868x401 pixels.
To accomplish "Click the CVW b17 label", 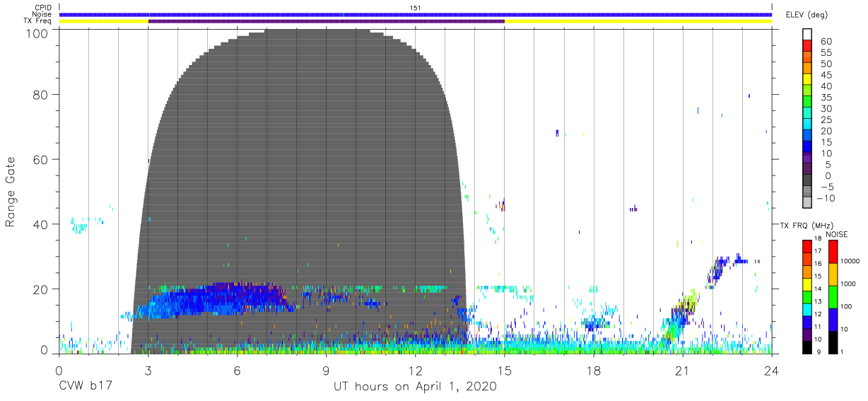I will [87, 387].
